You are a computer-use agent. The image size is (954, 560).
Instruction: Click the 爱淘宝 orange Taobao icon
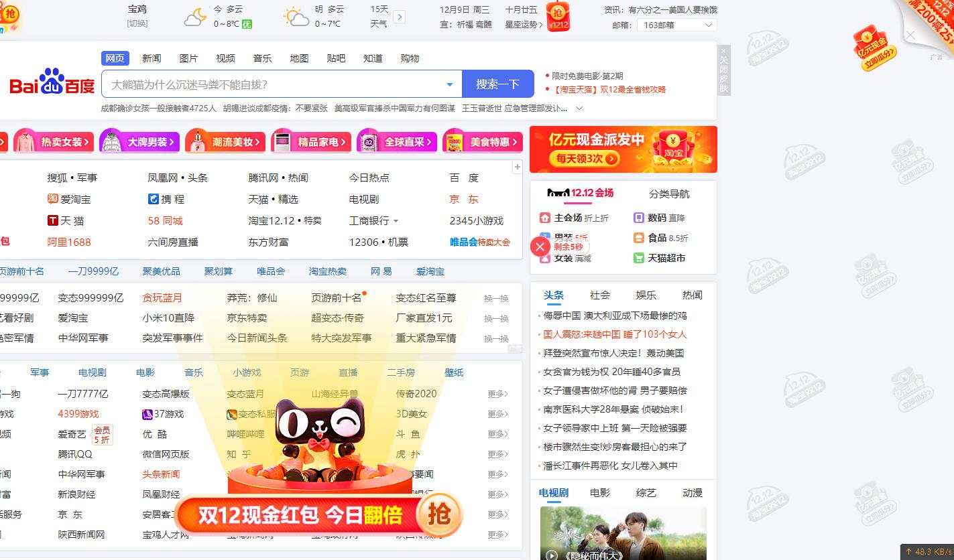pos(54,199)
